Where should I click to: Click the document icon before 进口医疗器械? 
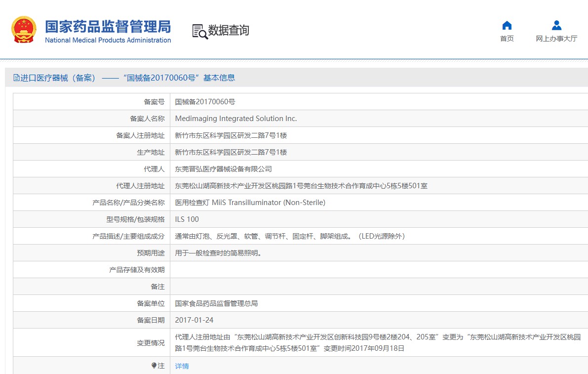coord(16,78)
